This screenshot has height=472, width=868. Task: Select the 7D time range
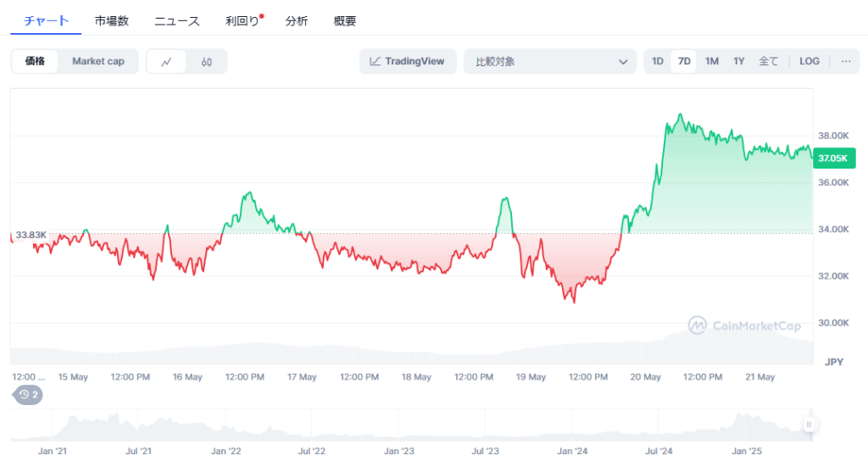684,61
